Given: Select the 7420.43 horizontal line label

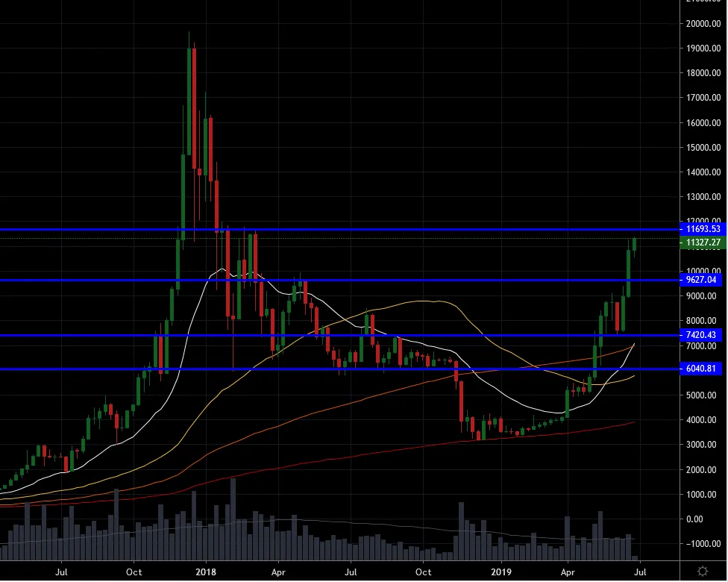Looking at the screenshot, I should tap(702, 335).
